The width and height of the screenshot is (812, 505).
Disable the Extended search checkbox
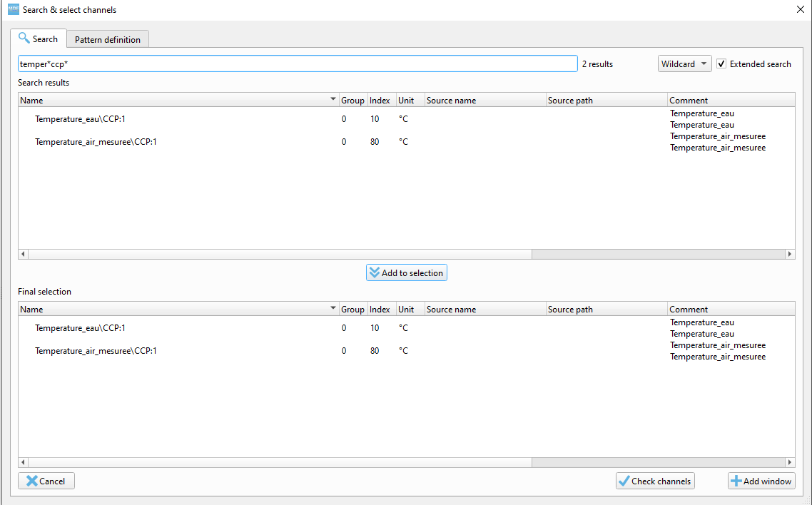[x=721, y=63]
